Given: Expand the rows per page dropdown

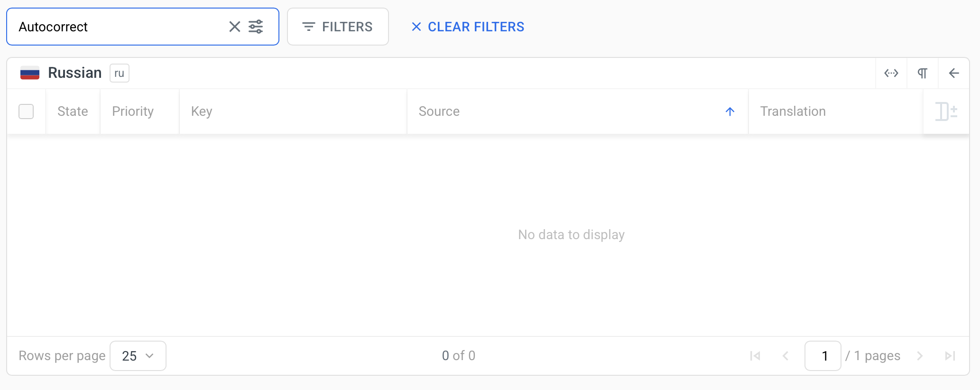Looking at the screenshot, I should tap(138, 356).
